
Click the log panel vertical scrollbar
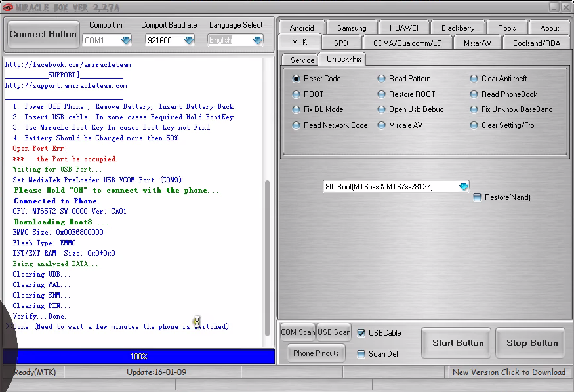(267, 258)
